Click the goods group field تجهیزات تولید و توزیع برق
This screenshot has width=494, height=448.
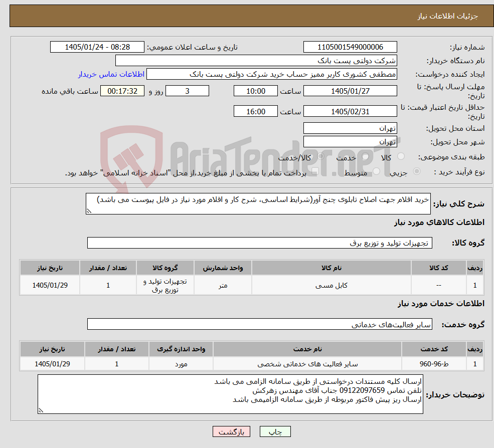point(260,243)
